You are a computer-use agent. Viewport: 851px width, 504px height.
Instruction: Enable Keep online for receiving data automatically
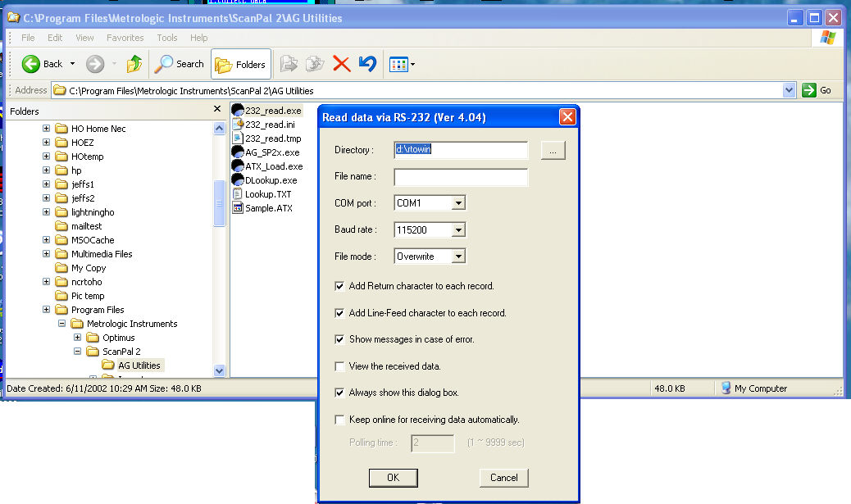point(339,420)
